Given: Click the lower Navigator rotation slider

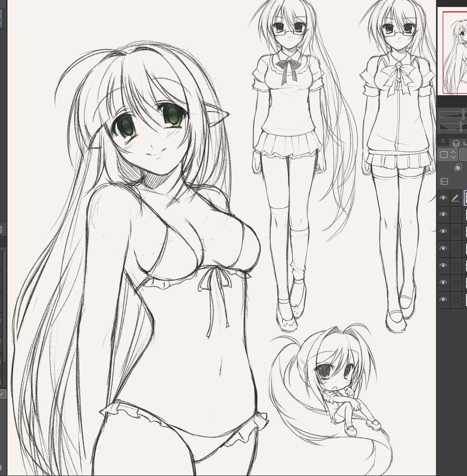Looking at the screenshot, I should coord(453,127).
